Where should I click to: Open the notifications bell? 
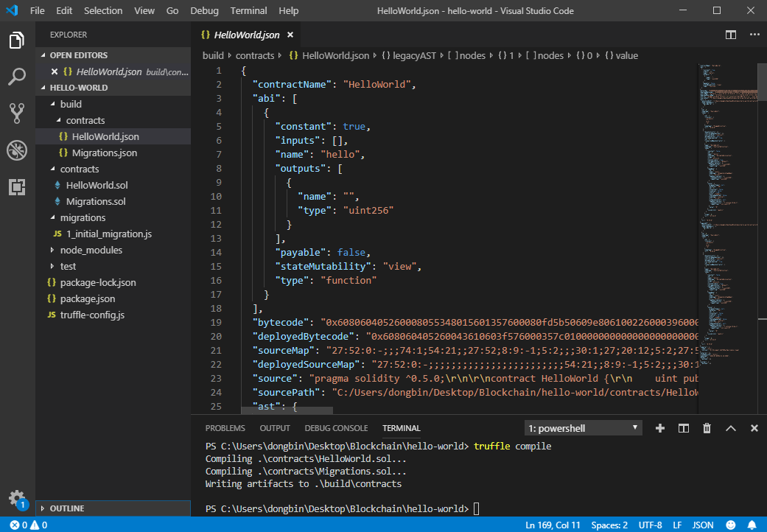[x=752, y=525]
